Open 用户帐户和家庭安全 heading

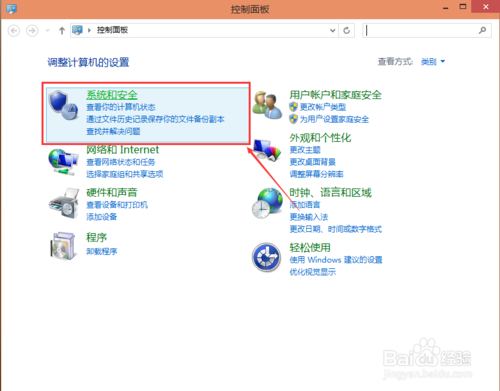click(x=335, y=95)
